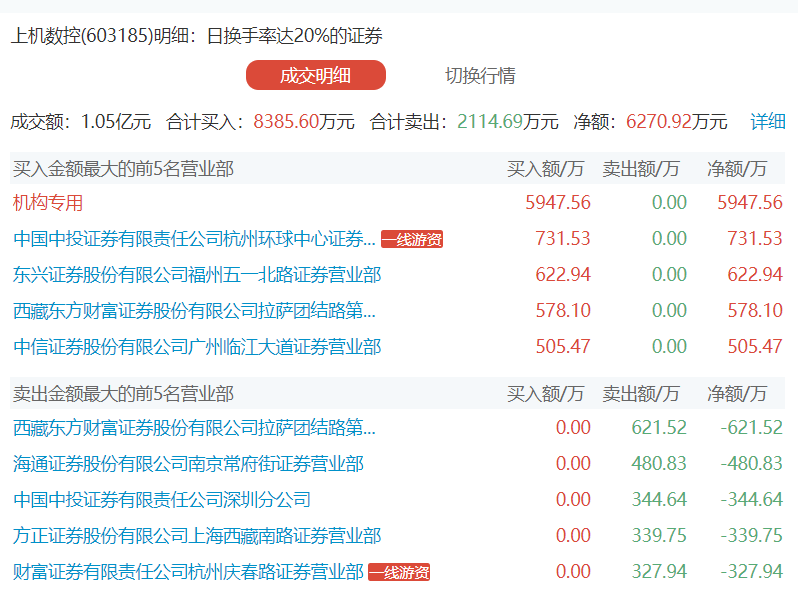
Task: Click 一线游资 badge beside 杭州环球中心
Action: [x=412, y=239]
